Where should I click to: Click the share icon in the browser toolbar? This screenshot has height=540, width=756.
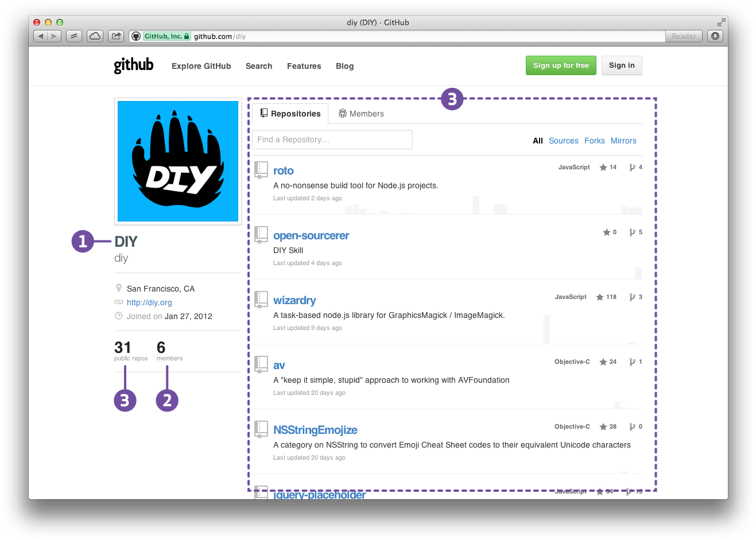coord(115,36)
